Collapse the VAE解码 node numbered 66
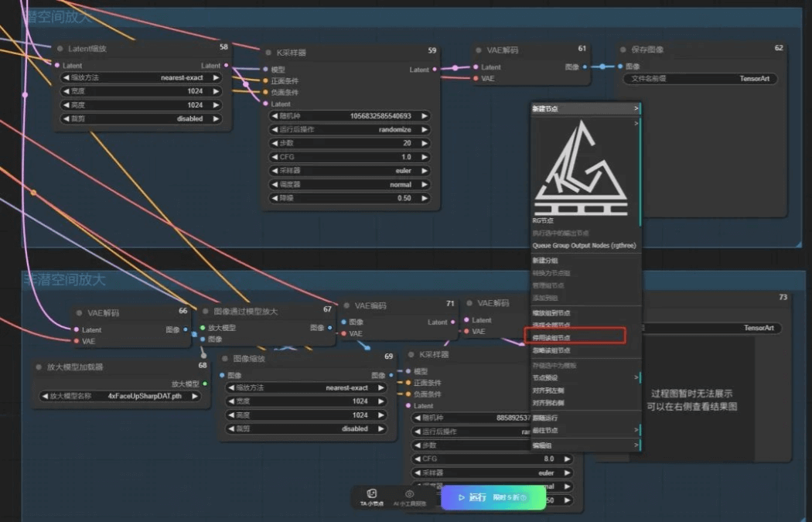Screen dimensions: 812x522 coord(79,312)
